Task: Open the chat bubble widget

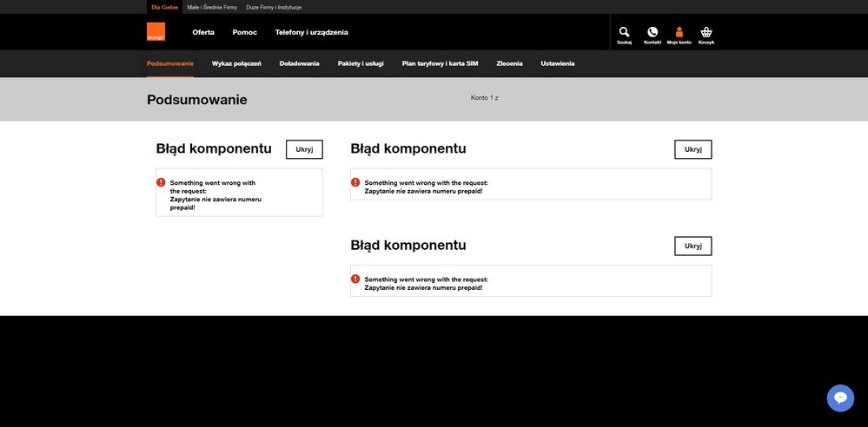Action: point(840,397)
